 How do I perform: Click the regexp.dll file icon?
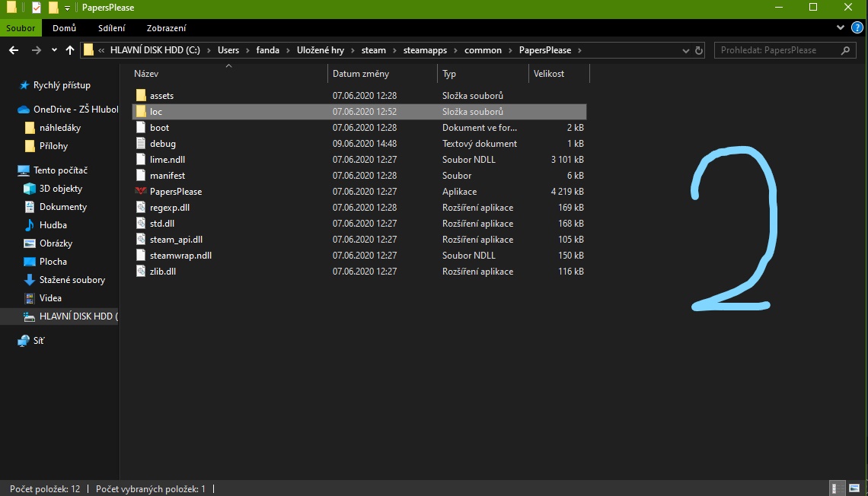click(141, 208)
